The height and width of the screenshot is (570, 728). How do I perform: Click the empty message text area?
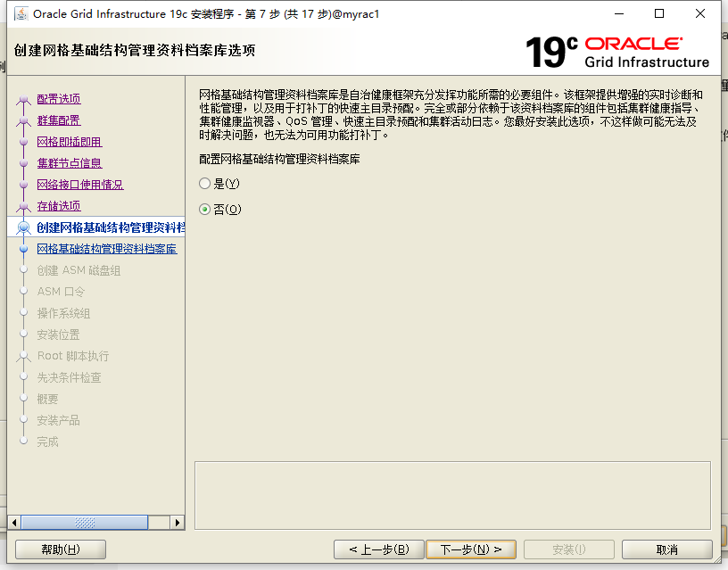(x=452, y=495)
